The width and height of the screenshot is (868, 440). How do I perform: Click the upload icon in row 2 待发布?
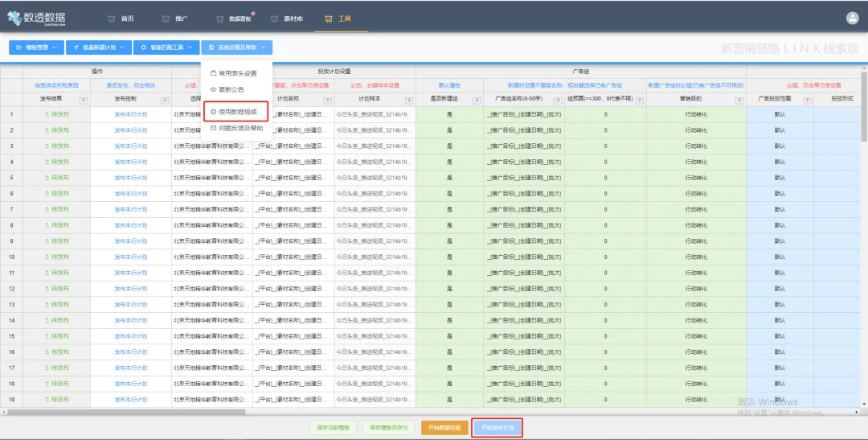point(47,130)
